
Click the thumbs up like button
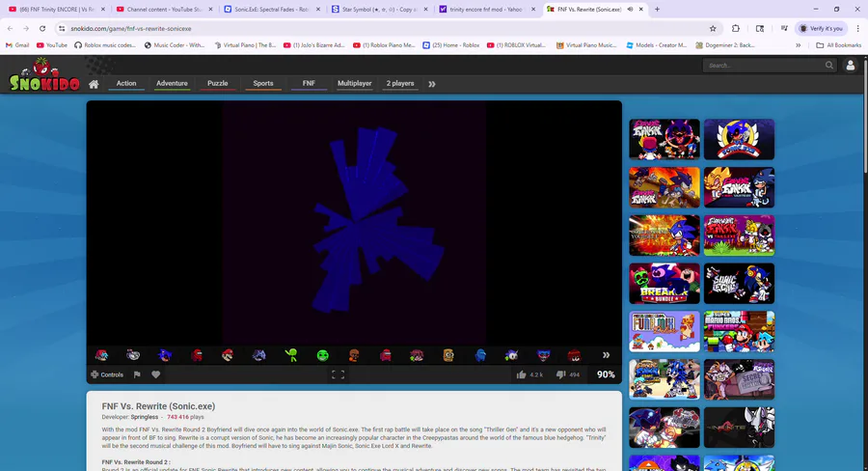521,374
